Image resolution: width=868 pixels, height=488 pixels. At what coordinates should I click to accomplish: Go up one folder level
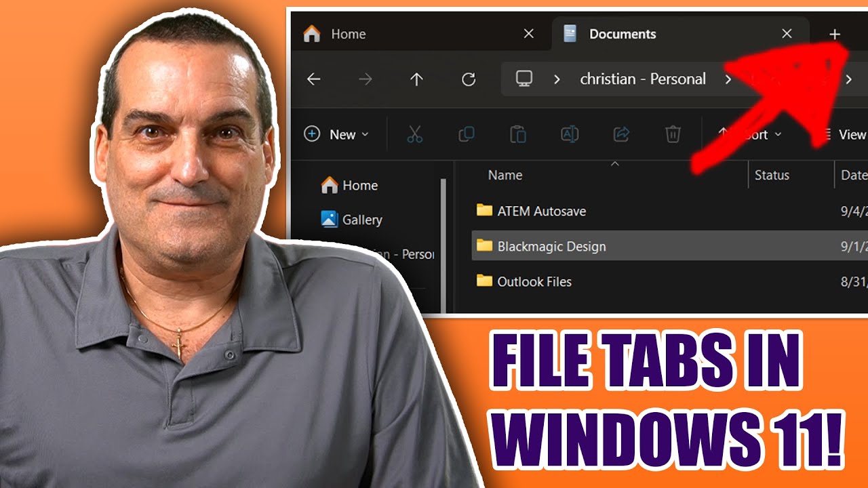(416, 79)
